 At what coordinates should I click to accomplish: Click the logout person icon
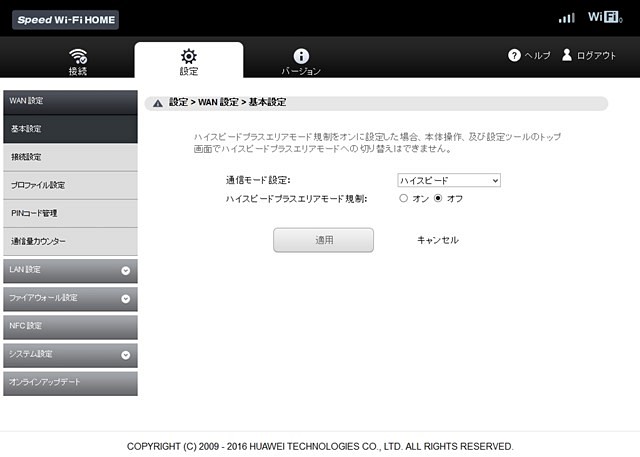(x=567, y=55)
